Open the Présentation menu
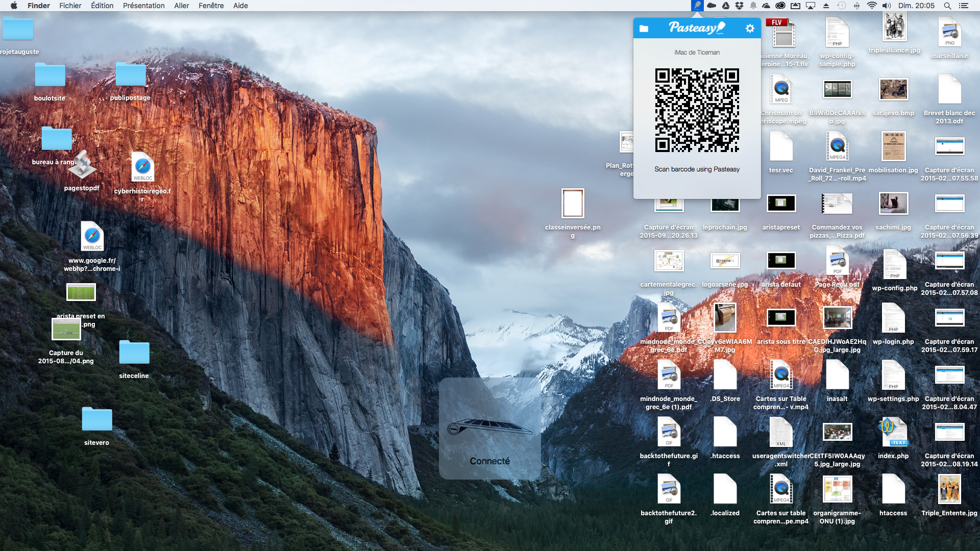 (x=143, y=6)
